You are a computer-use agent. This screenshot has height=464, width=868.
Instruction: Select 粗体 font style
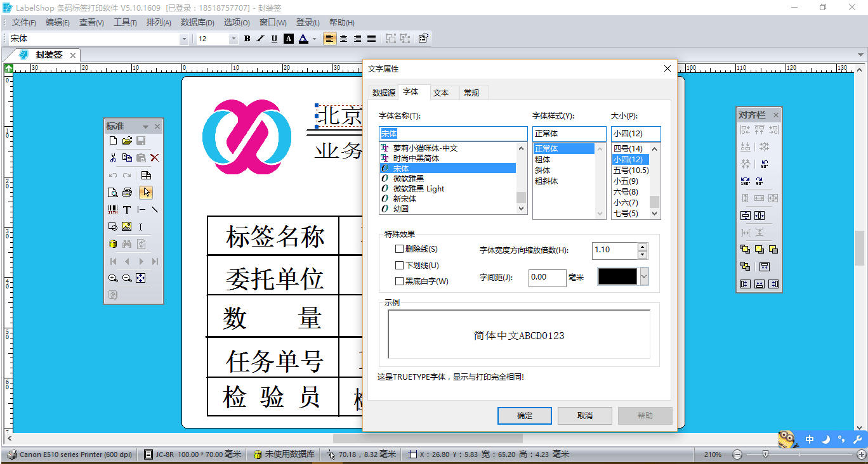coord(542,160)
